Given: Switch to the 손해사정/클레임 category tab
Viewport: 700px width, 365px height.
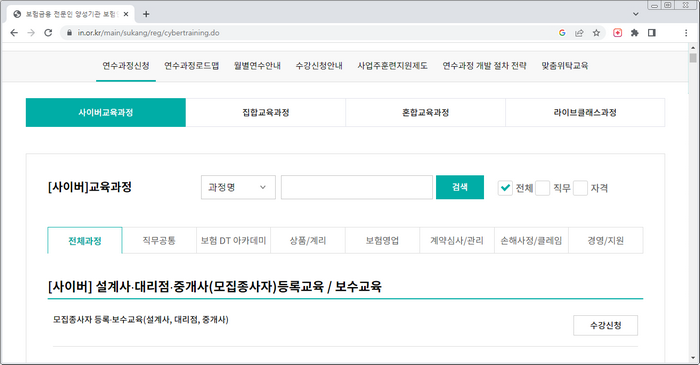Looking at the screenshot, I should coord(531,241).
